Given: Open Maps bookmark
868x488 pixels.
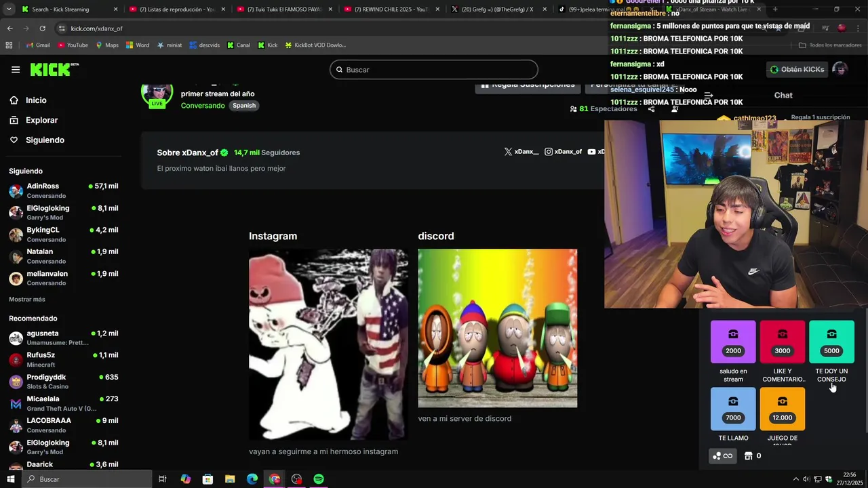Looking at the screenshot, I should (x=107, y=45).
